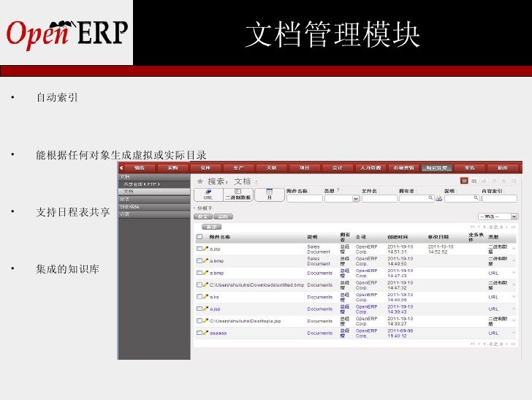Collapse the 文档 sidebar section header
The image size is (532, 400).
tap(154, 177)
